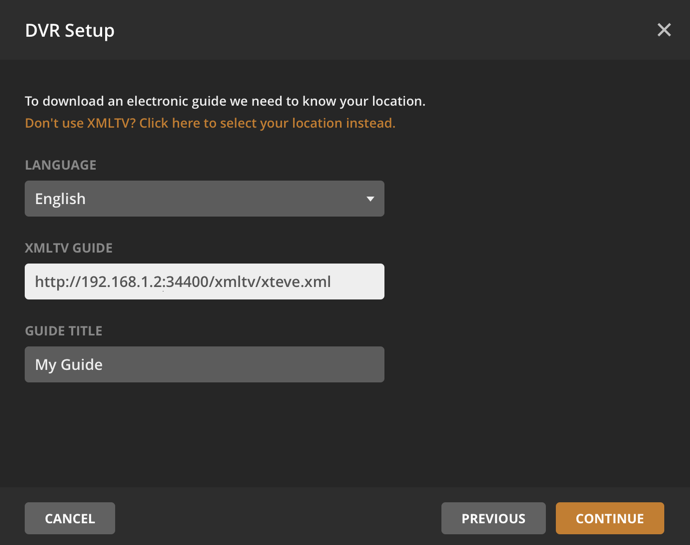This screenshot has width=690, height=545.
Task: Click the location instruction sentence
Action: click(225, 101)
